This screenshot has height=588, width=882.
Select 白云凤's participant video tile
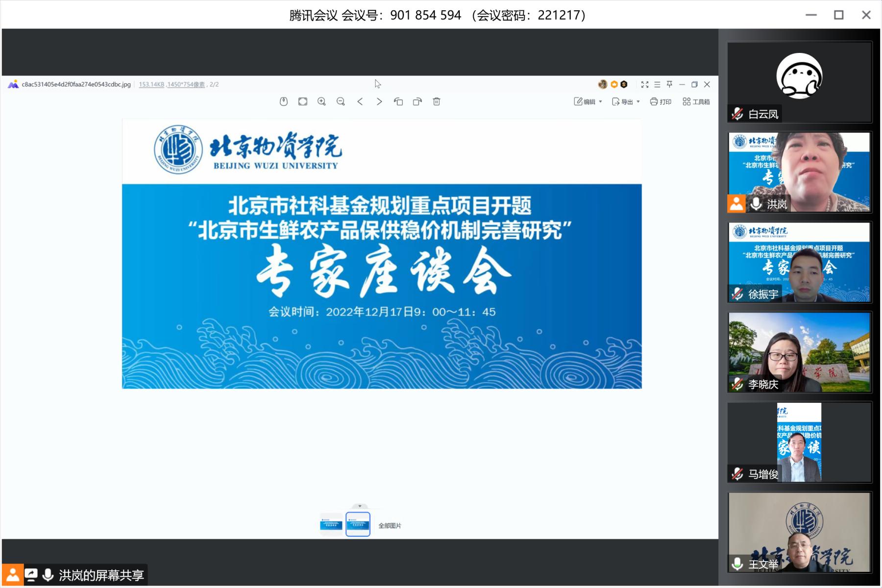[799, 82]
